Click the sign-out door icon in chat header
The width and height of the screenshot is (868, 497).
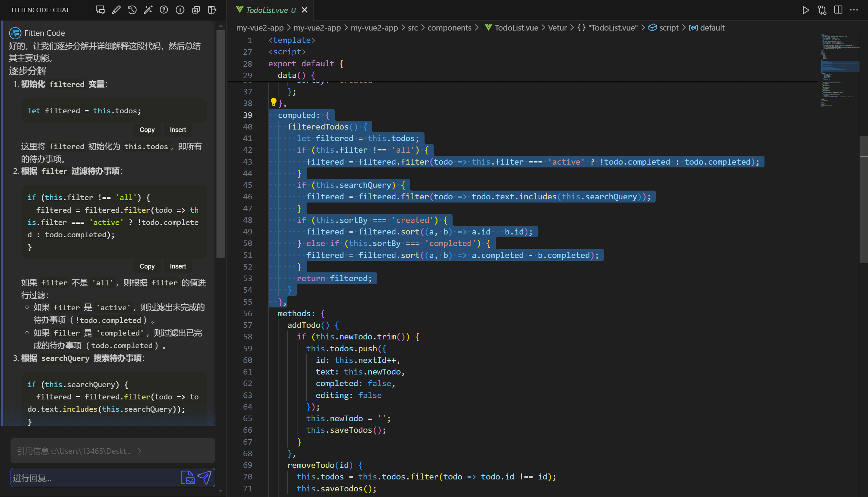click(212, 10)
